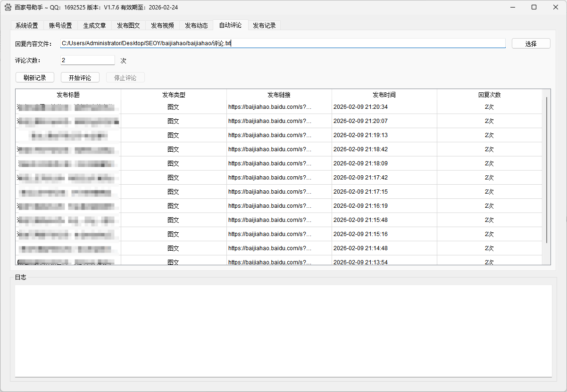Switch to the 账号设置 tab
The height and width of the screenshot is (392, 567).
tap(60, 25)
